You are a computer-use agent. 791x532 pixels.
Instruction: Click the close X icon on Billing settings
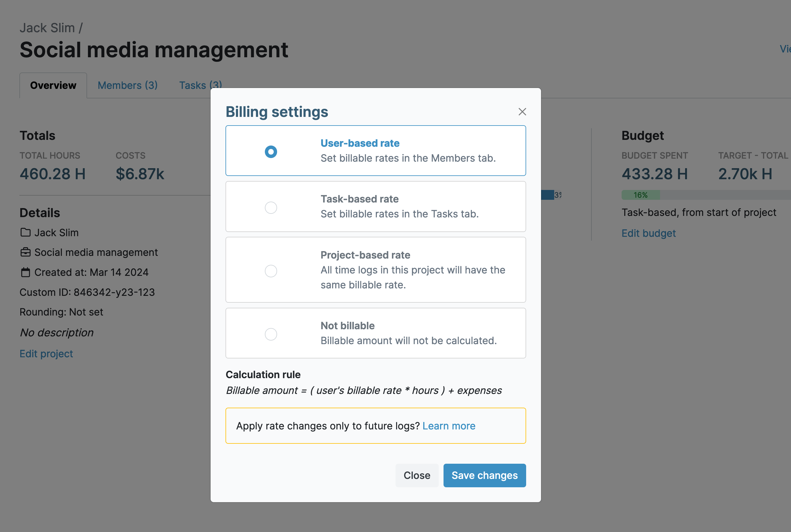tap(523, 112)
